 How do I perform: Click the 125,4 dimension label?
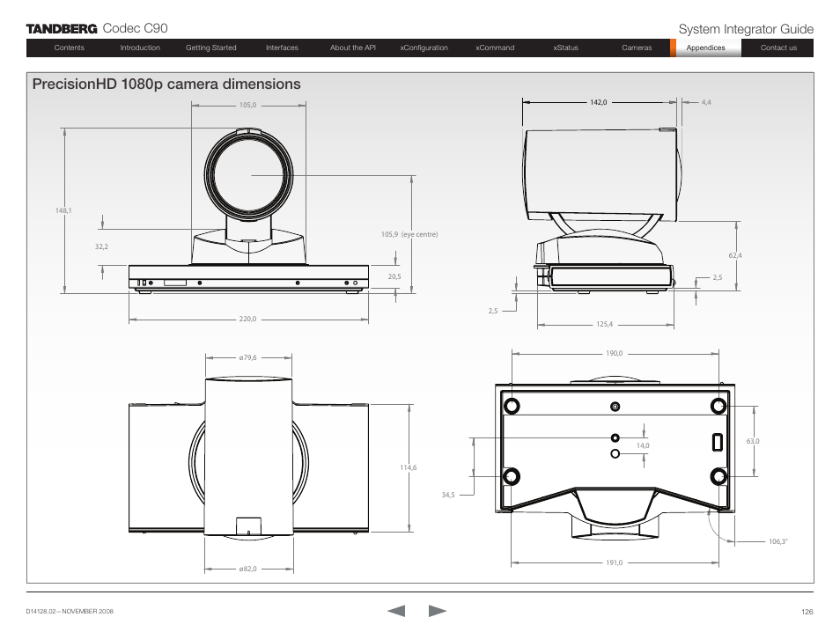pyautogui.click(x=604, y=324)
